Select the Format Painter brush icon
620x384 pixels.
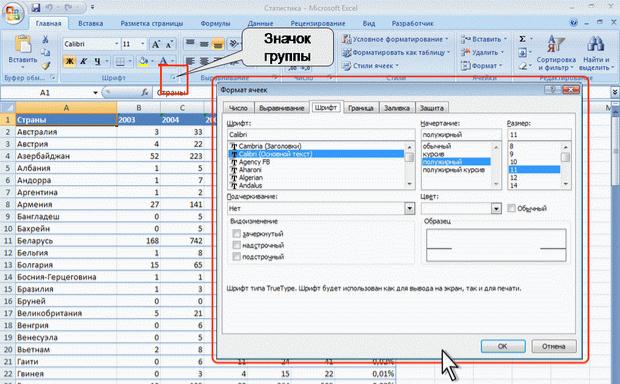pos(45,65)
